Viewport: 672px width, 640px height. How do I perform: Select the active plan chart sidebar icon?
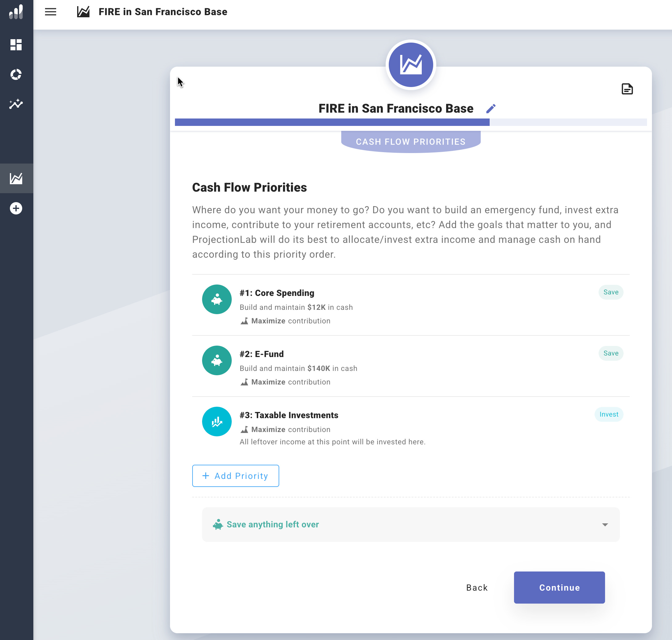pyautogui.click(x=16, y=178)
